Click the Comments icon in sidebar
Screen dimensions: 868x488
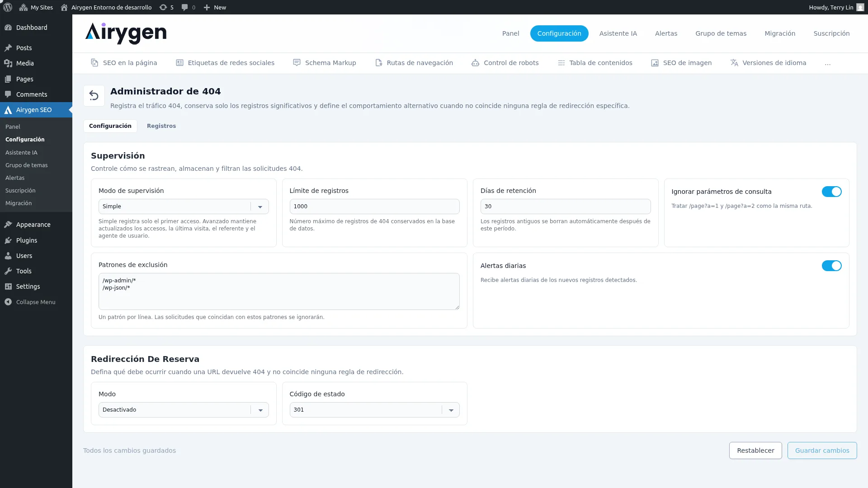click(8, 94)
